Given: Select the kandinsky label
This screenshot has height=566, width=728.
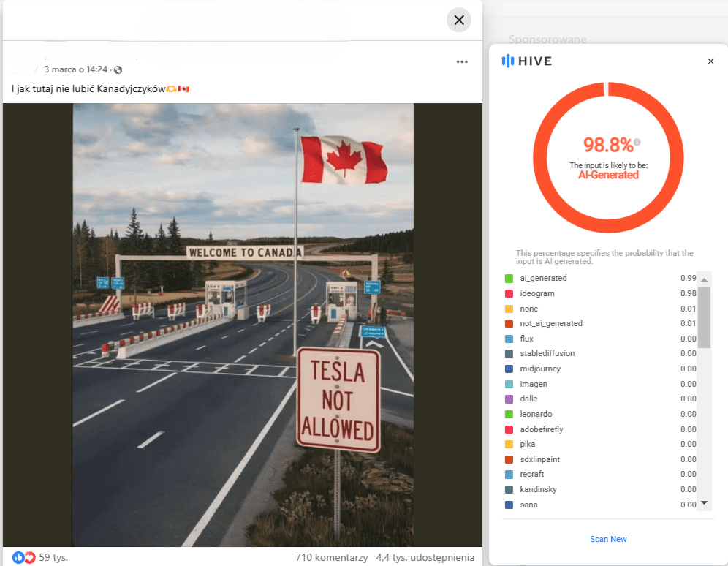Looking at the screenshot, I should (538, 489).
